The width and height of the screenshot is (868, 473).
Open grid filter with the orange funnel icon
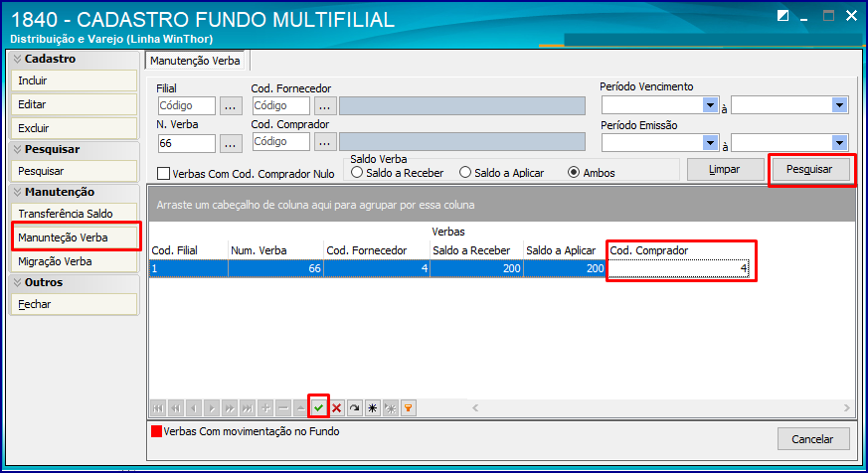408,408
